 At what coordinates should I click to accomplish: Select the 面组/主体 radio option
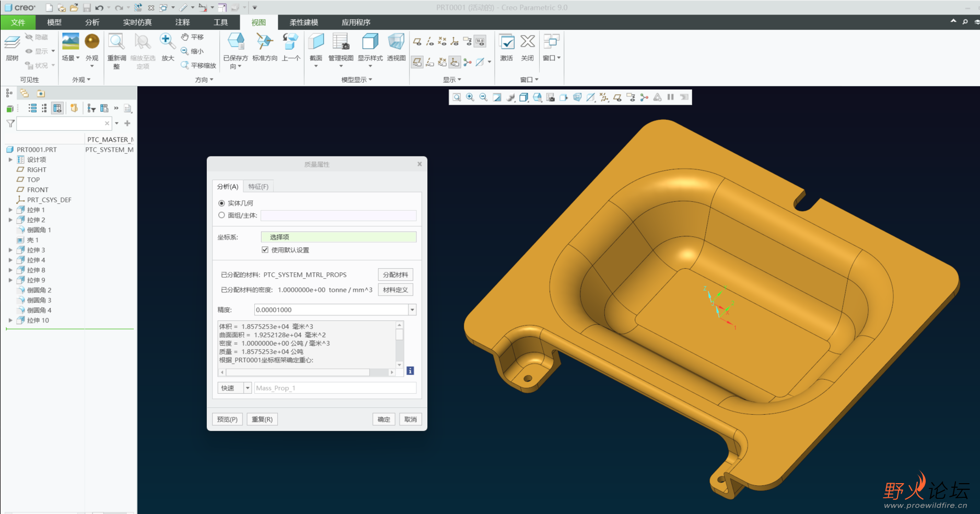[221, 215]
